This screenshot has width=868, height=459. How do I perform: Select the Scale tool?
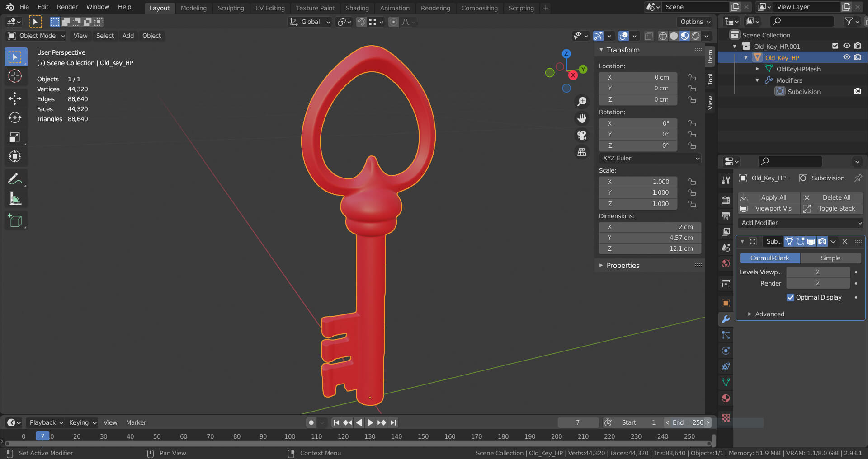pos(15,137)
